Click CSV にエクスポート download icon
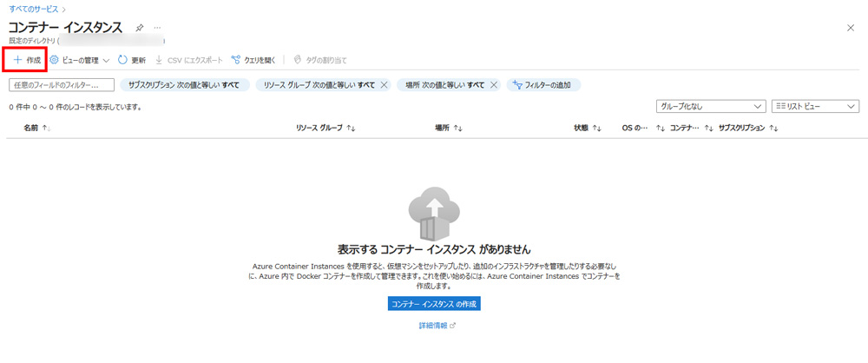The image size is (868, 363). pyautogui.click(x=159, y=60)
